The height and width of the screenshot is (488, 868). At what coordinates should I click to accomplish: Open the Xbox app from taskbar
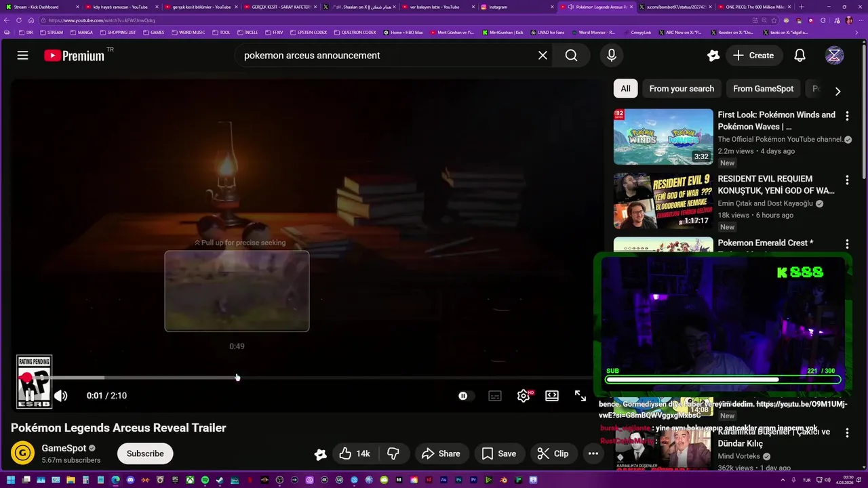(x=190, y=480)
